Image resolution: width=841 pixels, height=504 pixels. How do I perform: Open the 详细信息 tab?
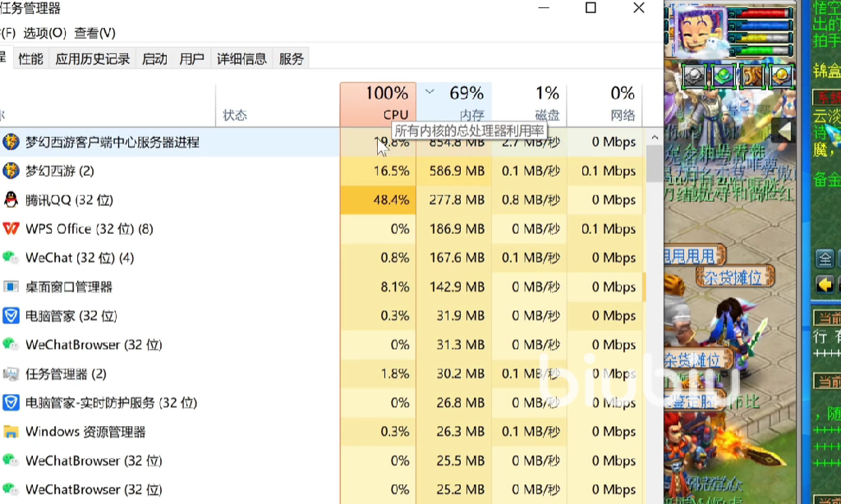click(241, 59)
